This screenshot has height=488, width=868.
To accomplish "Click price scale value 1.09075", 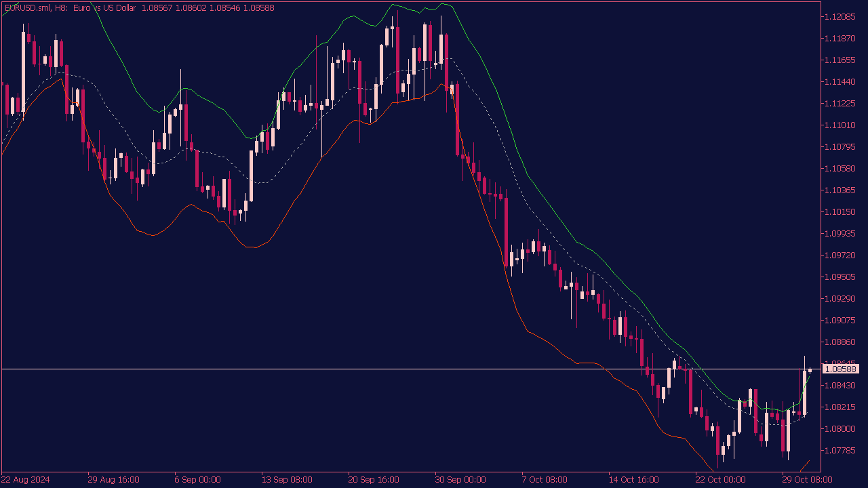I will [x=841, y=321].
